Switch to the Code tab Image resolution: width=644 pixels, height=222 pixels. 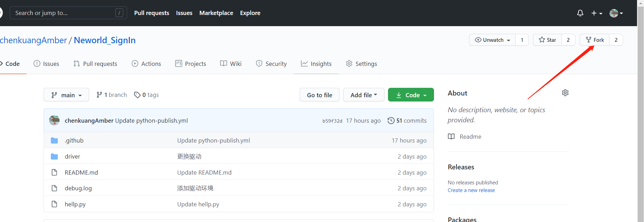tap(10, 64)
